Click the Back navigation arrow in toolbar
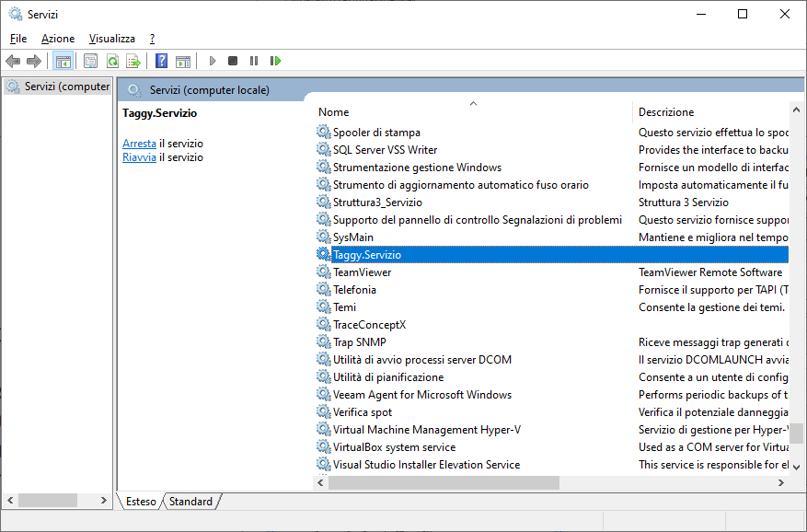The image size is (807, 532). (13, 61)
